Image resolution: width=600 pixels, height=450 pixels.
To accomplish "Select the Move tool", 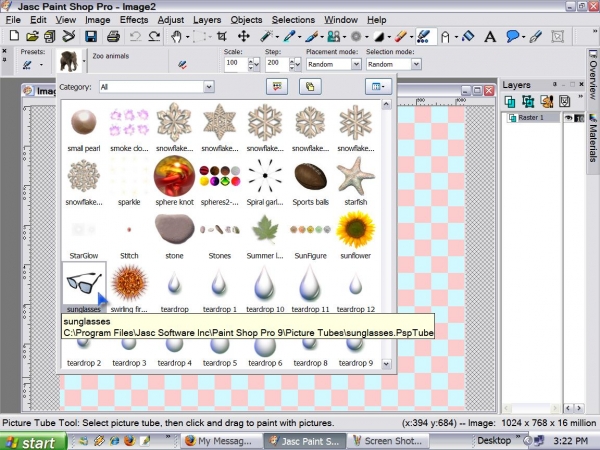I will tap(244, 37).
